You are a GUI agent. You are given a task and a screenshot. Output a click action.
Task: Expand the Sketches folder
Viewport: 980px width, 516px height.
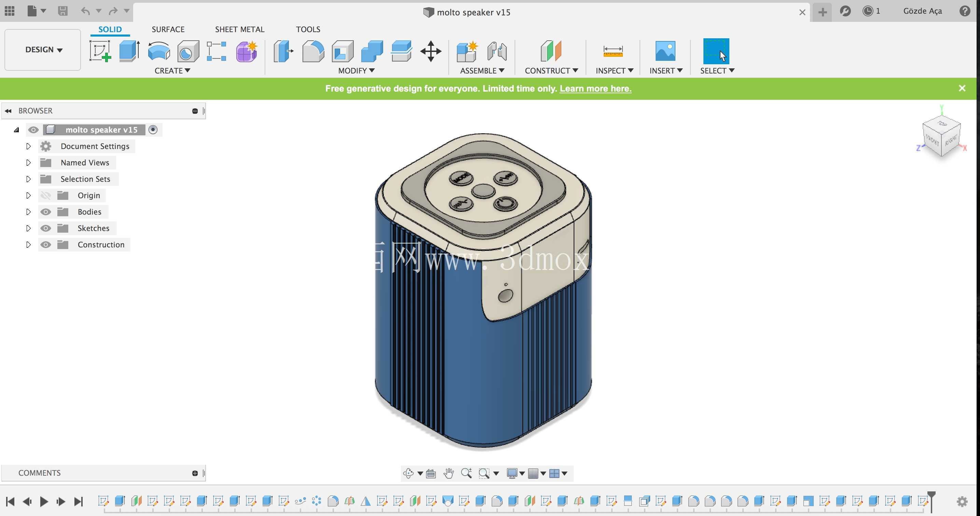coord(28,228)
